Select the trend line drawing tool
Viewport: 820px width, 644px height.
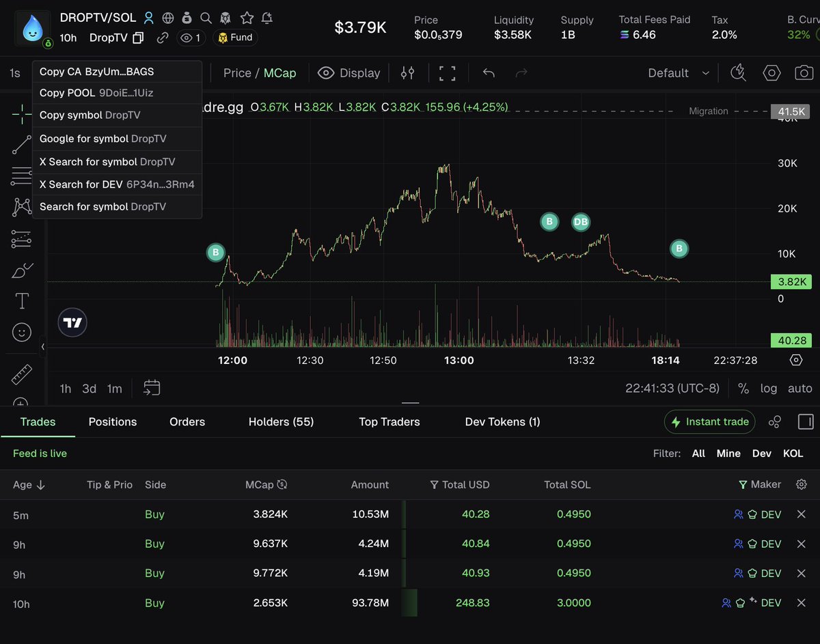coord(22,145)
